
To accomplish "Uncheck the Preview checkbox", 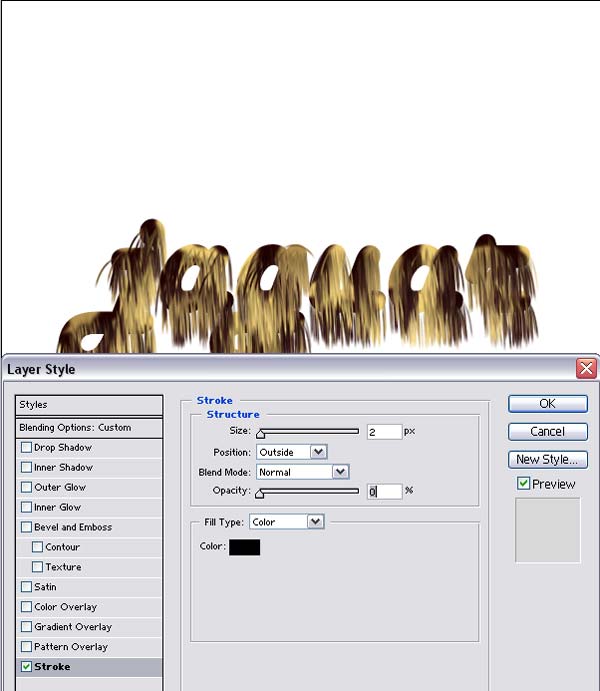I will tap(523, 483).
